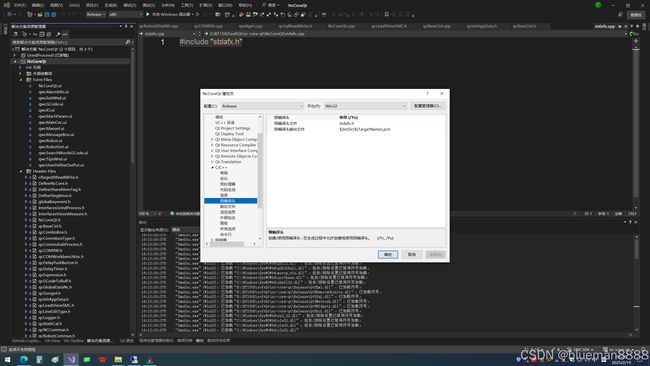Screen dimensions: 650x366
Task: Open Microsoft Edge from the taskbar
Action: tap(24, 359)
